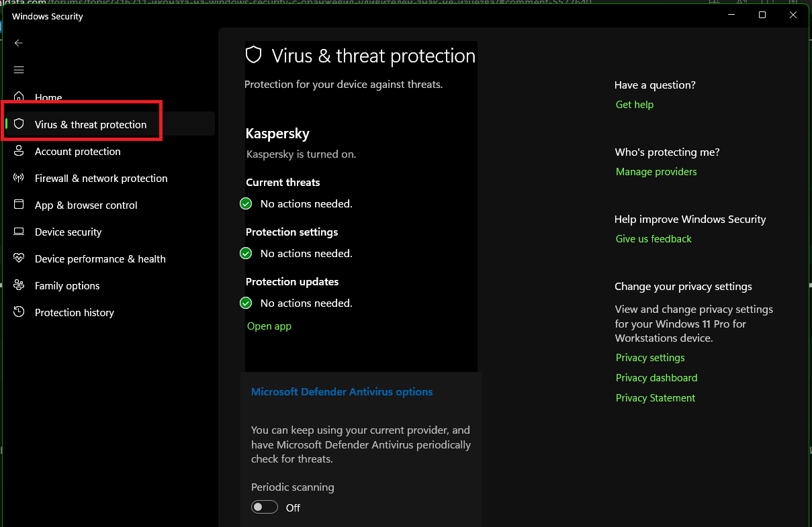Click the Protection updates label

(292, 281)
